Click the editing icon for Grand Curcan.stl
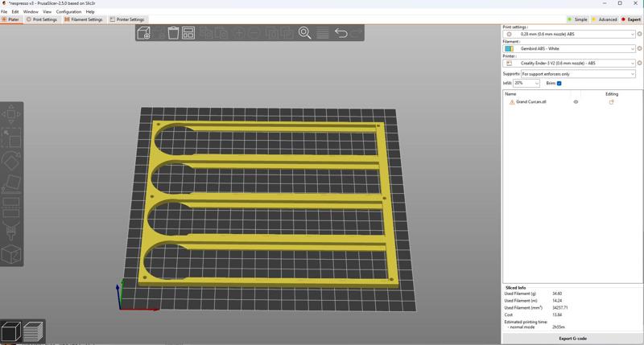Screen dimensions: 644x345 (x=611, y=102)
